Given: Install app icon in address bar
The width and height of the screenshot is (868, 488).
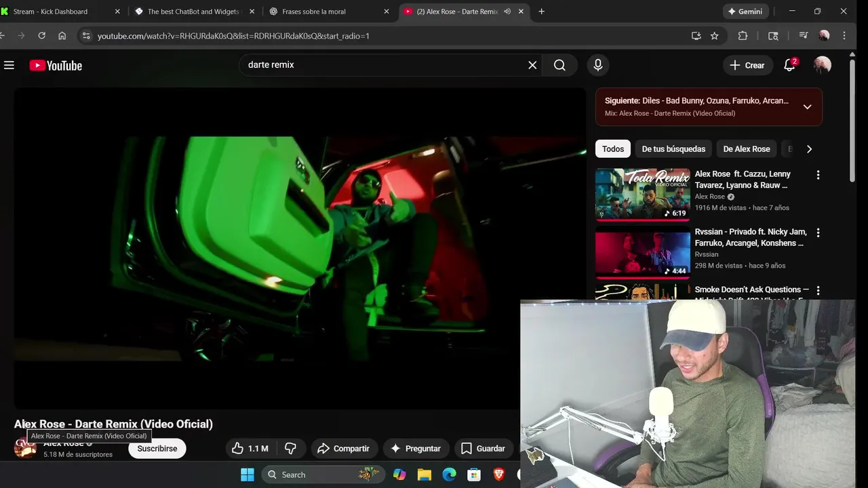Looking at the screenshot, I should pyautogui.click(x=696, y=36).
